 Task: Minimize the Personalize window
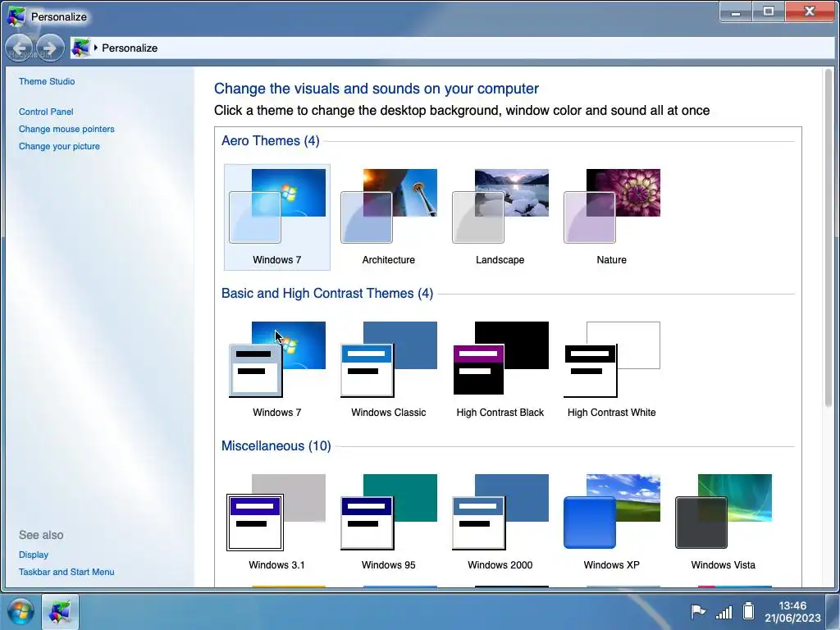736,11
